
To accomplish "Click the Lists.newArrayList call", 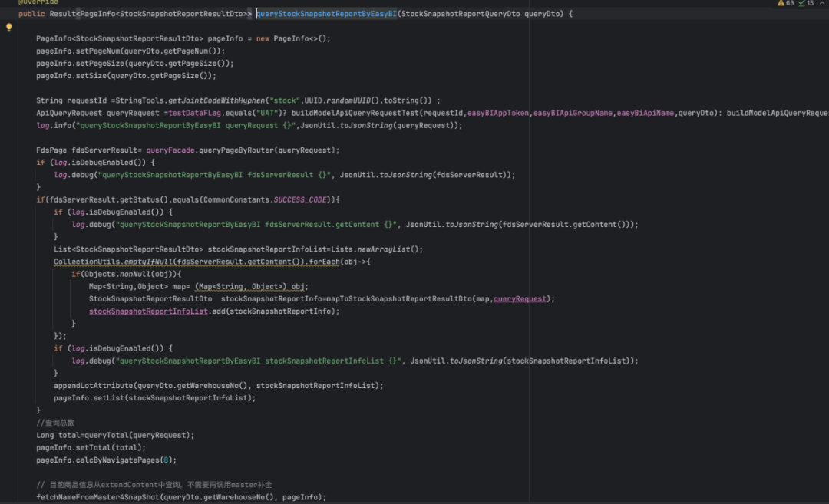I will (x=375, y=249).
